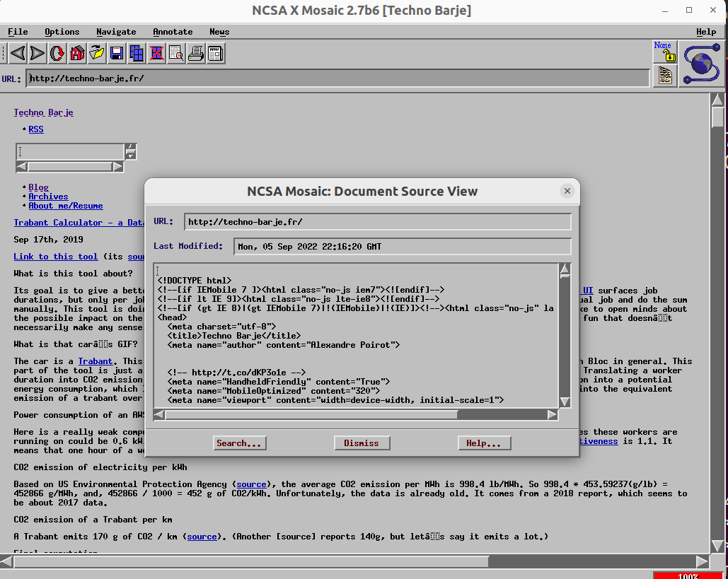Screen dimensions: 728x579
Task: Save the document with the floppy disk icon
Action: click(x=117, y=53)
